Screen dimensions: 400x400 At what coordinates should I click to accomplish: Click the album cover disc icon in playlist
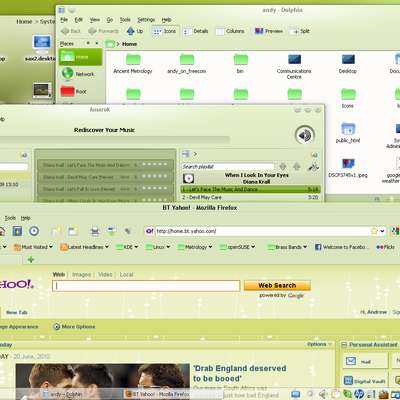(x=189, y=178)
